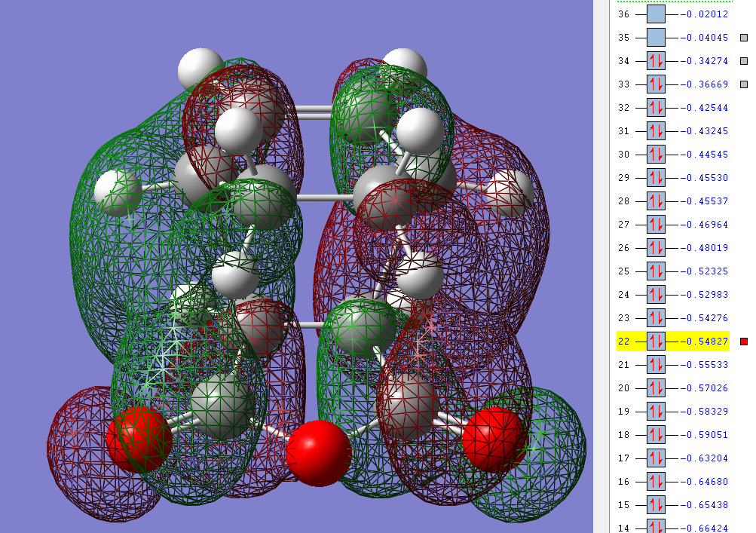Select the energy value -0.36669
Screen dimensions: 756x533
[705, 84]
